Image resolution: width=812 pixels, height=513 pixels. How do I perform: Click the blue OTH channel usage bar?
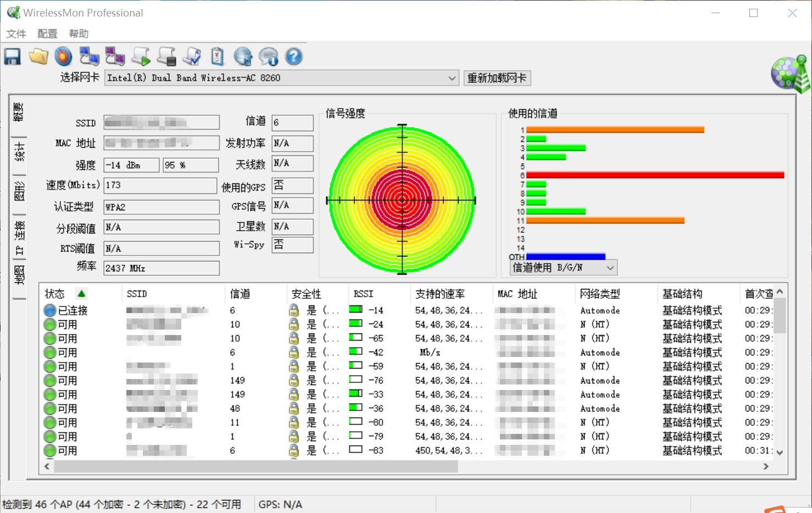click(x=566, y=256)
